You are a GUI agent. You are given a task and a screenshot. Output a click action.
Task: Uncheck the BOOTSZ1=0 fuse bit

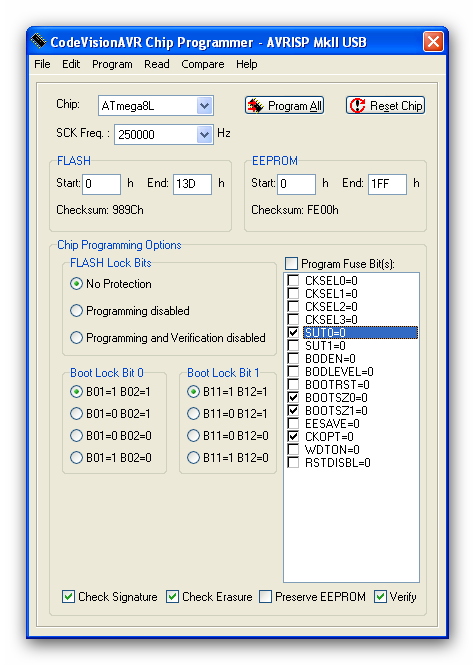click(x=293, y=411)
